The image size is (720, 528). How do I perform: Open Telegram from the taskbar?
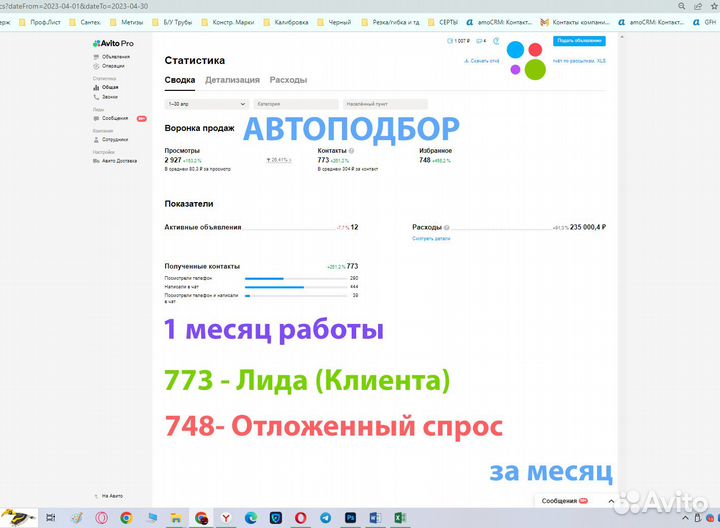click(326, 518)
